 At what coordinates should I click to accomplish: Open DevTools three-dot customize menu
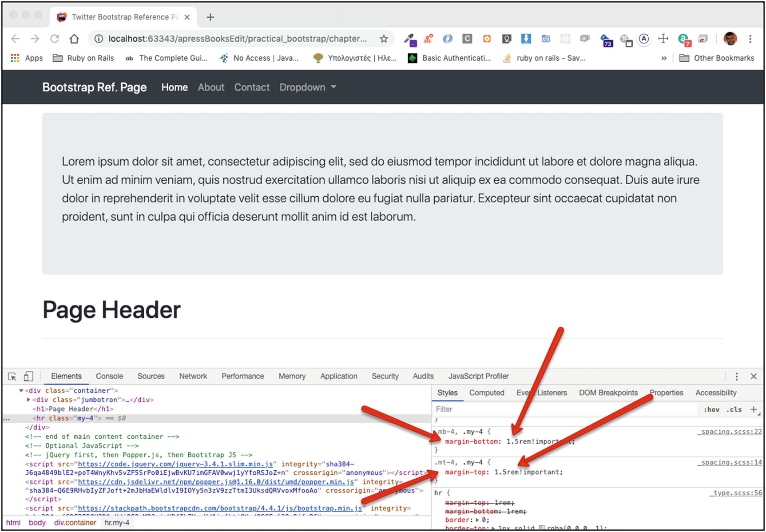point(737,377)
